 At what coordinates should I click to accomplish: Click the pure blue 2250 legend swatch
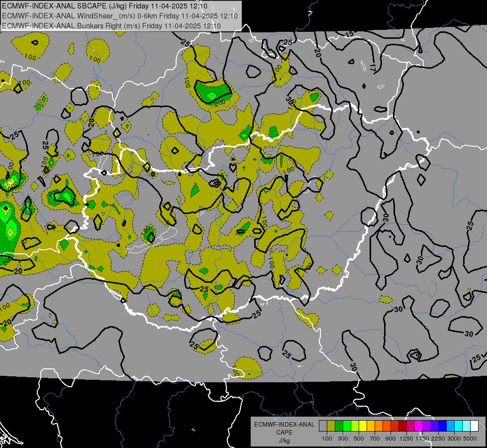click(443, 426)
